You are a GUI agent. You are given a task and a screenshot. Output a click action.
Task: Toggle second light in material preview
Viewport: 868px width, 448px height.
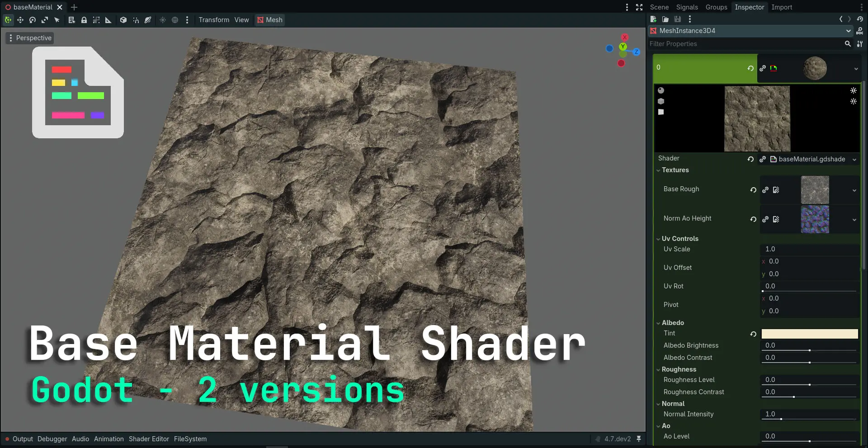(x=853, y=101)
